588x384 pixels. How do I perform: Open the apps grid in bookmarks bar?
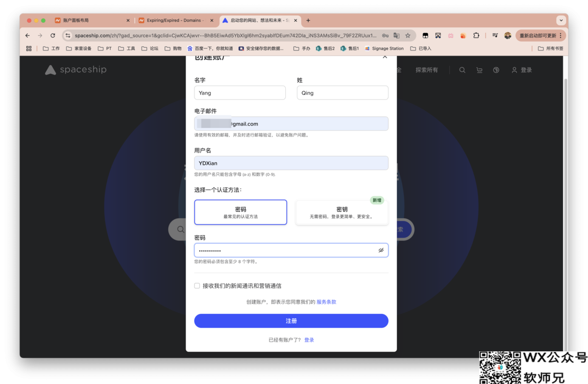coord(29,48)
